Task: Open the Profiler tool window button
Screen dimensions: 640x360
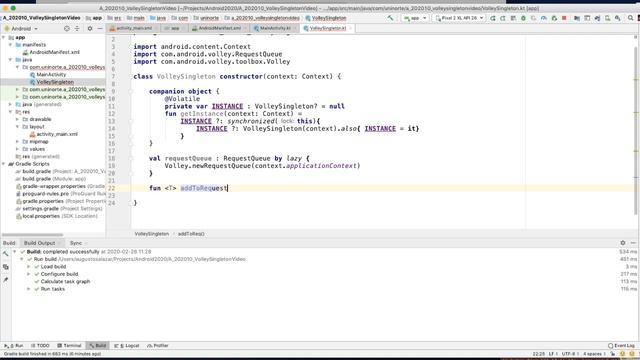Action: (158, 346)
